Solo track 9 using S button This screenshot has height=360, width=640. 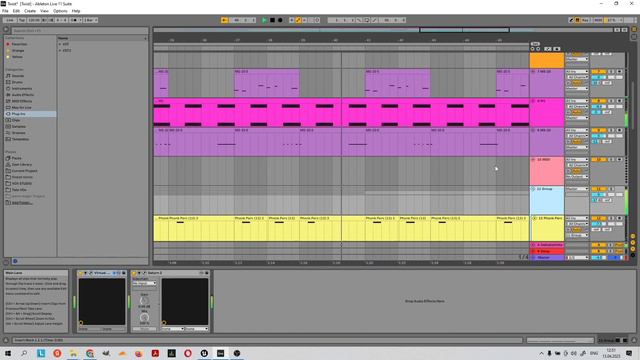611,130
